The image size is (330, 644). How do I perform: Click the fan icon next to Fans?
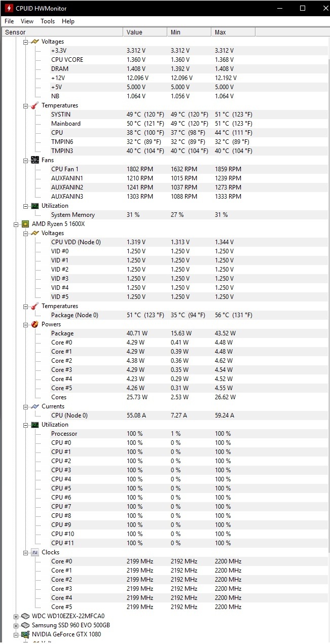click(34, 160)
